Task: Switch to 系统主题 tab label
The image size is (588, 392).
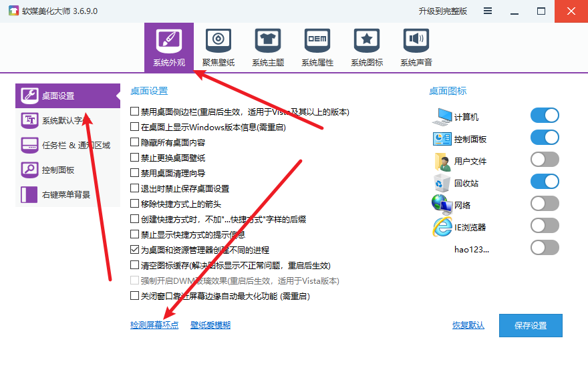Action: (268, 63)
